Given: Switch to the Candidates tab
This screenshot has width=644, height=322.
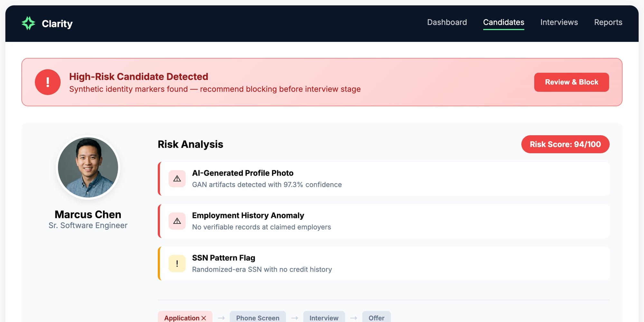Looking at the screenshot, I should pyautogui.click(x=503, y=22).
